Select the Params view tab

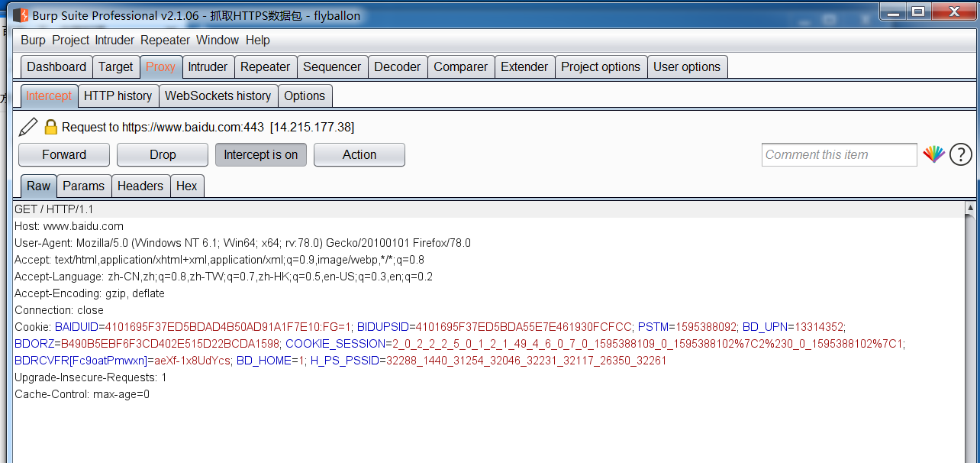coord(84,186)
